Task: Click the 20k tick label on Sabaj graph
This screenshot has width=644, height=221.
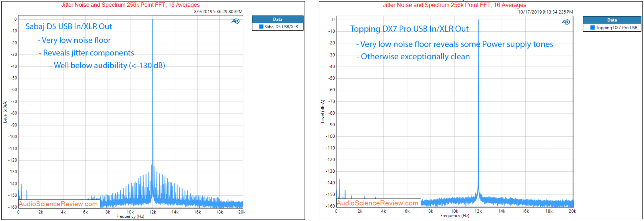Action: 242,212
